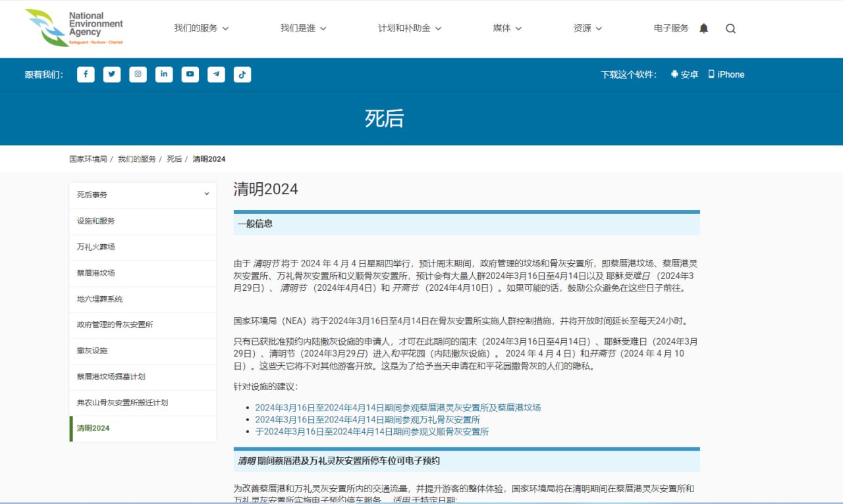Open link about 参观义顺骨灰安置所

372,432
